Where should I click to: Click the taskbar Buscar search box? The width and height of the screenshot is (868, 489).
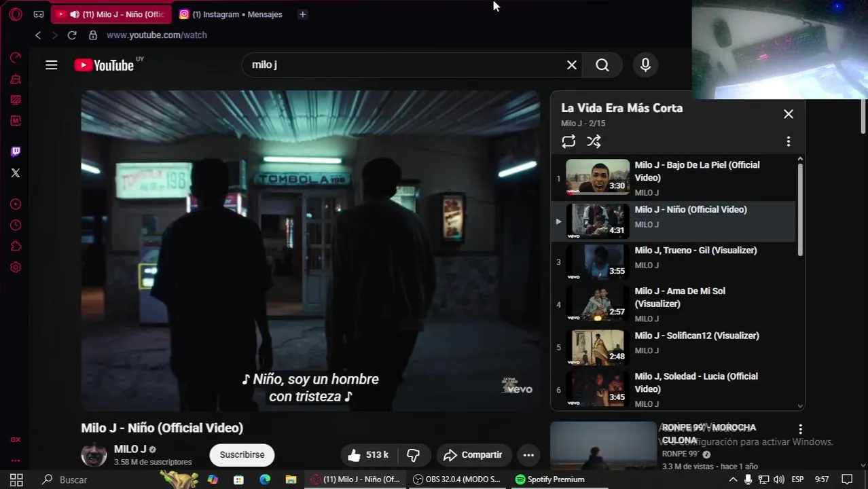tap(93, 479)
